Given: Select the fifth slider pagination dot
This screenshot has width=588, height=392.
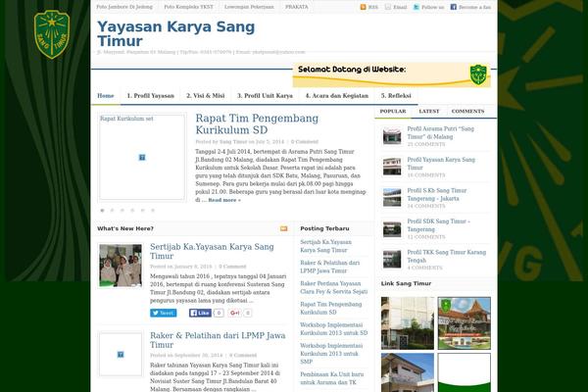Looking at the screenshot, I should [142, 211].
